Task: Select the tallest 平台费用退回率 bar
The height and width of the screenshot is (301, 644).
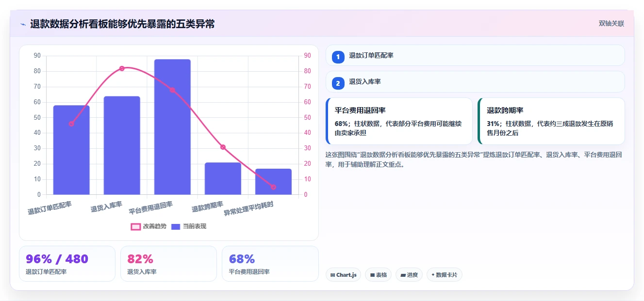Action: tap(172, 127)
